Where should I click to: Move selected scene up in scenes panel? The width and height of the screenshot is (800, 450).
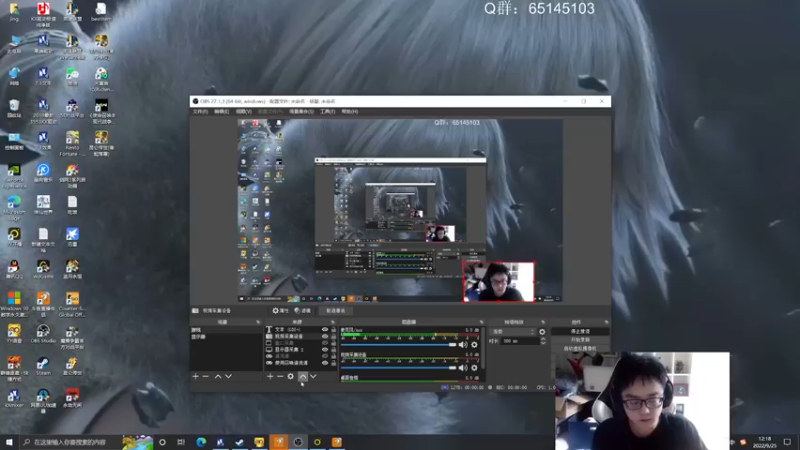[x=218, y=377]
